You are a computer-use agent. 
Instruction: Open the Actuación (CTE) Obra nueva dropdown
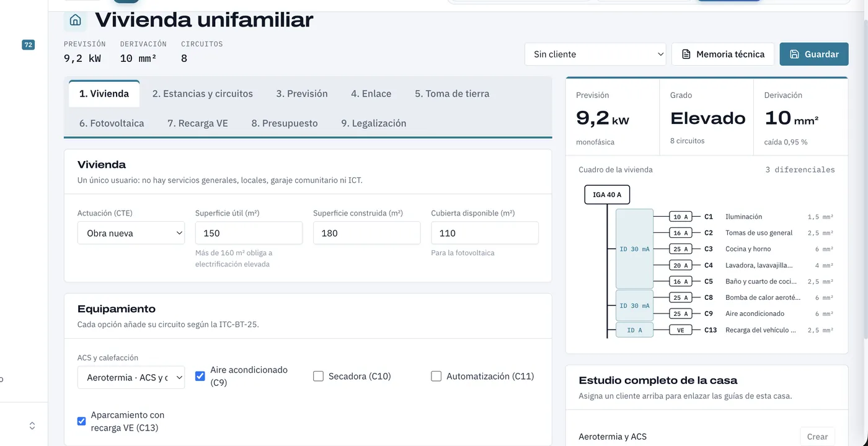pyautogui.click(x=131, y=233)
